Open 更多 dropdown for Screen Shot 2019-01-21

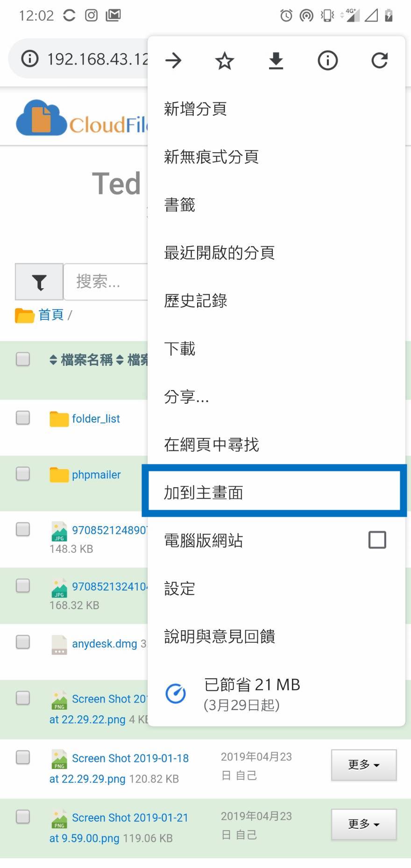[x=363, y=824]
